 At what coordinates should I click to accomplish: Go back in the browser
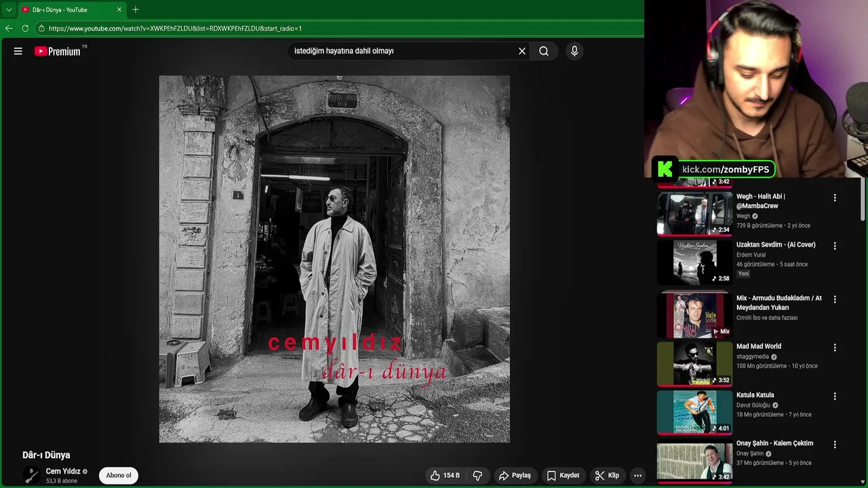(x=9, y=28)
